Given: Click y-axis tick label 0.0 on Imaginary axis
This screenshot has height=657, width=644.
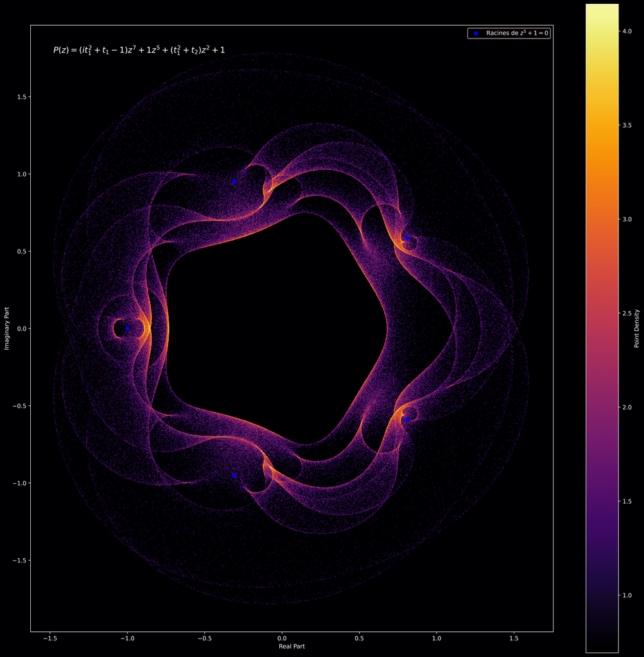Looking at the screenshot, I should [21, 328].
